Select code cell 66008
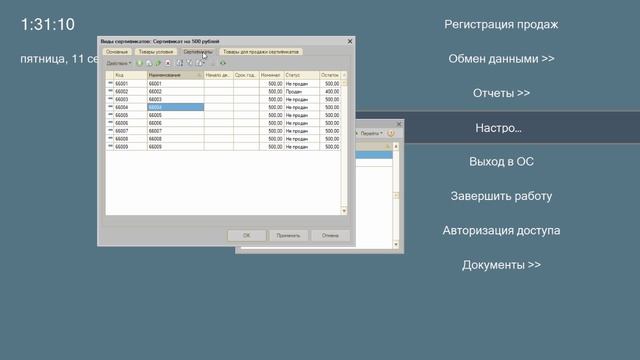 (130, 139)
